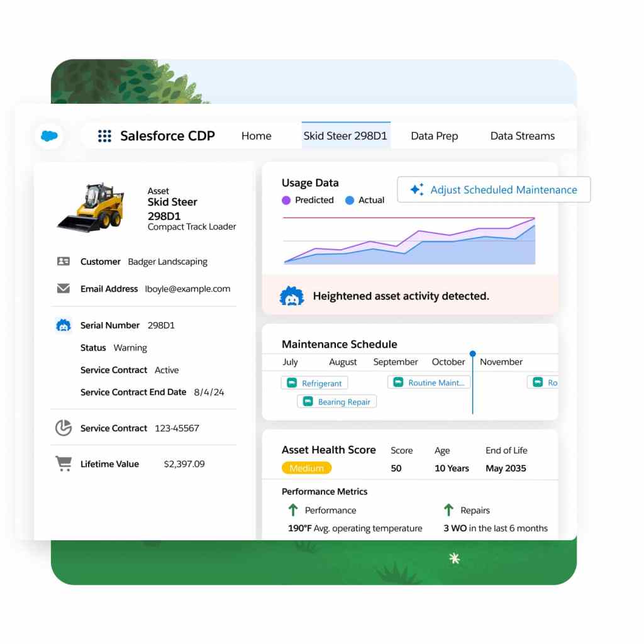Click the current date timeline marker
This screenshot has width=644, height=644.
[x=473, y=353]
